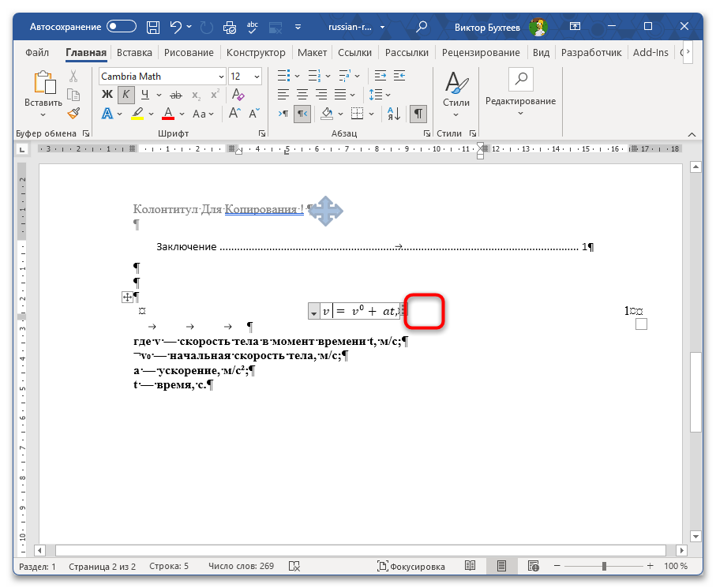Click the zoom slider handle
Viewport: 716px width, 588px height.
tap(604, 566)
